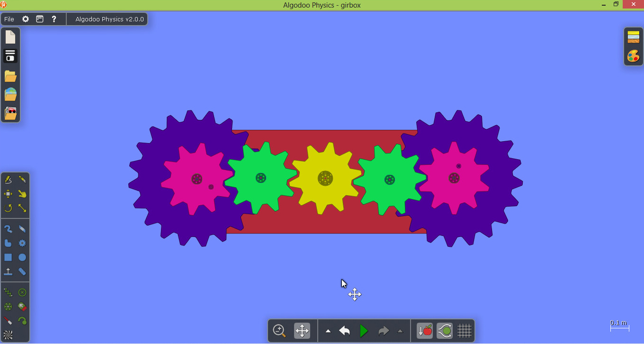Screen dimensions: 644x344
Task: Expand the redo history arrow
Action: [400, 331]
